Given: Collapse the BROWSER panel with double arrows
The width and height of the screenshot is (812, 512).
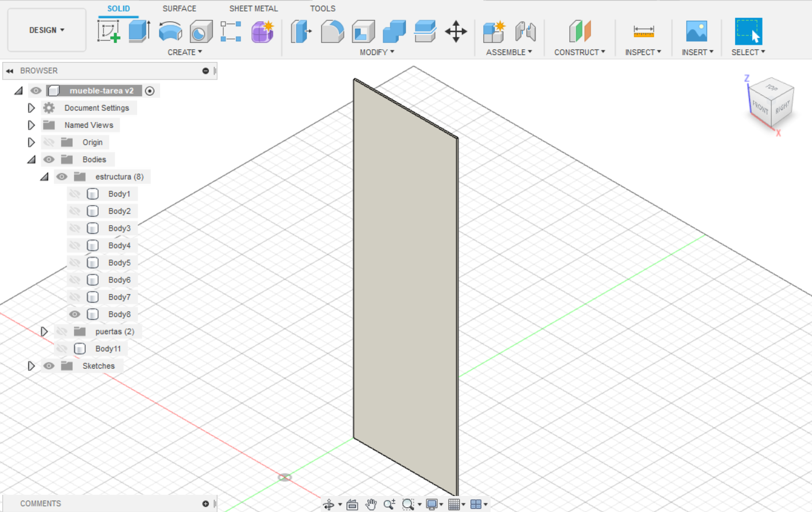Looking at the screenshot, I should tap(10, 71).
